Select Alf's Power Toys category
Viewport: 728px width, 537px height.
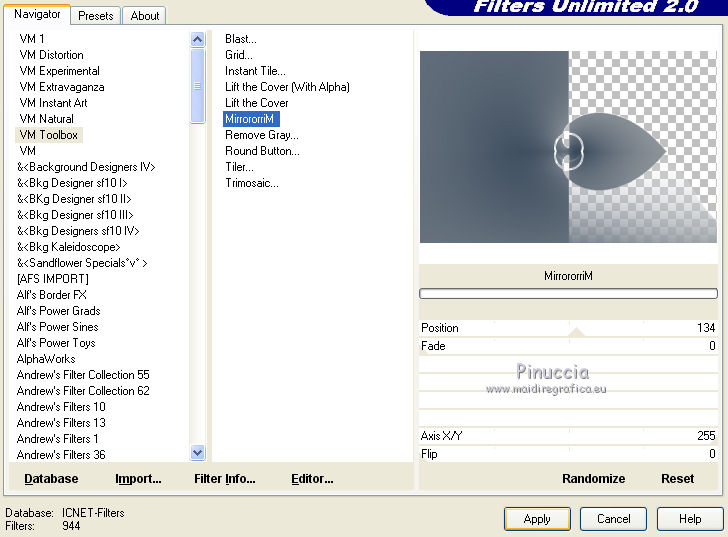[x=56, y=343]
